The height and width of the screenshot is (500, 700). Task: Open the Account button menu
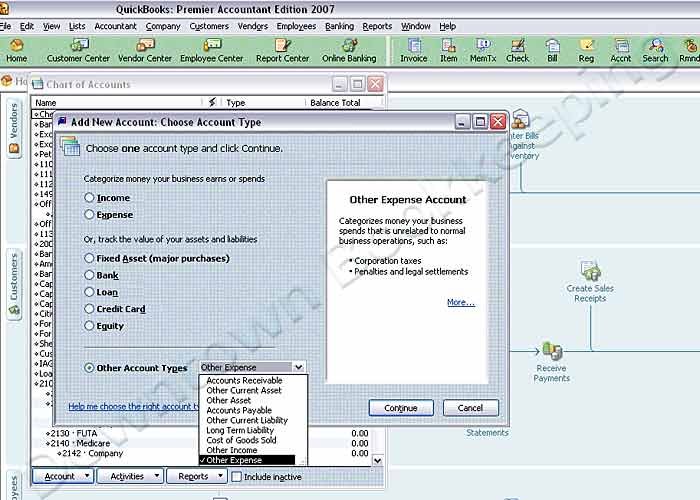tap(63, 476)
